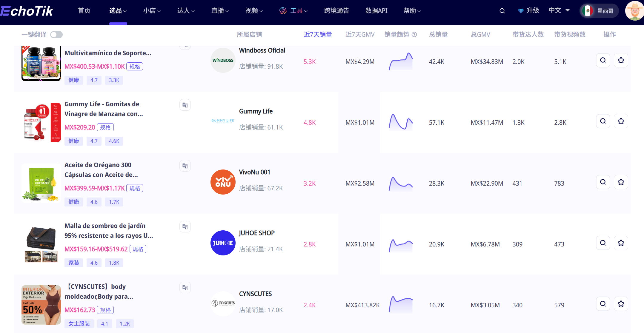Screen dimensions: 644x333
Task: Open product details magnifier for CYNSCUTES row
Action: (x=603, y=303)
